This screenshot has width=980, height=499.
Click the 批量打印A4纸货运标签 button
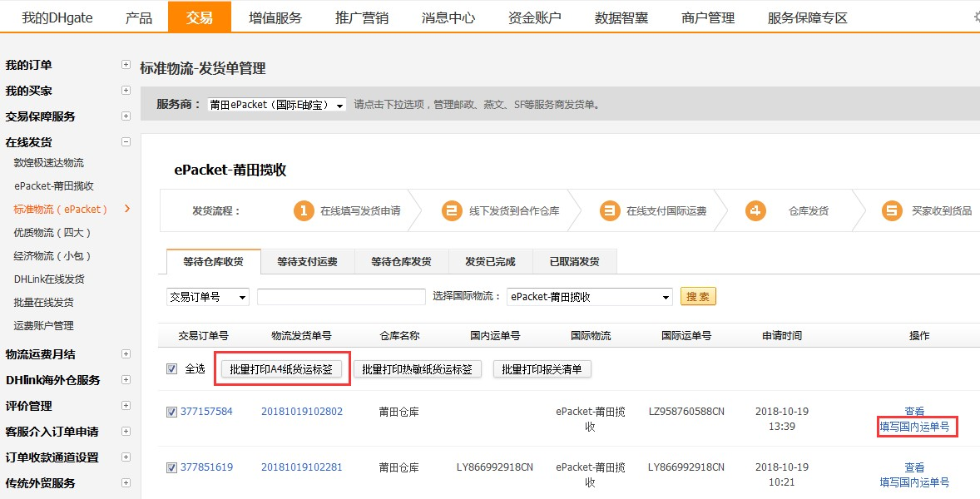point(282,369)
